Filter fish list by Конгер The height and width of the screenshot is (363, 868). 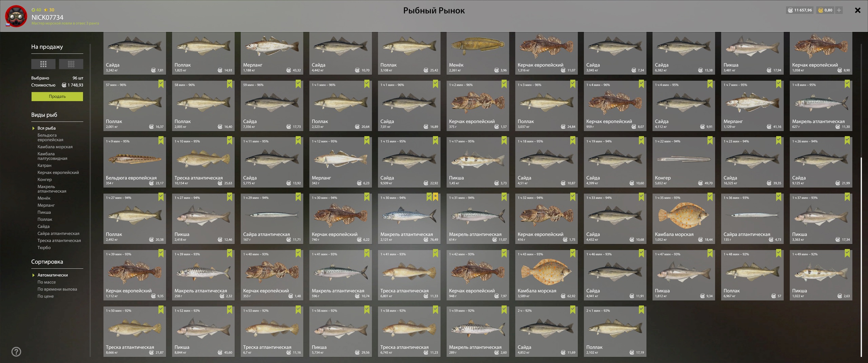[44, 179]
